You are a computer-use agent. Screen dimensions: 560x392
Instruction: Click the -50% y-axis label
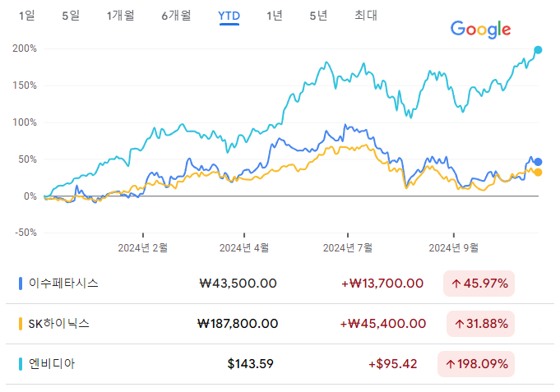pyautogui.click(x=25, y=233)
